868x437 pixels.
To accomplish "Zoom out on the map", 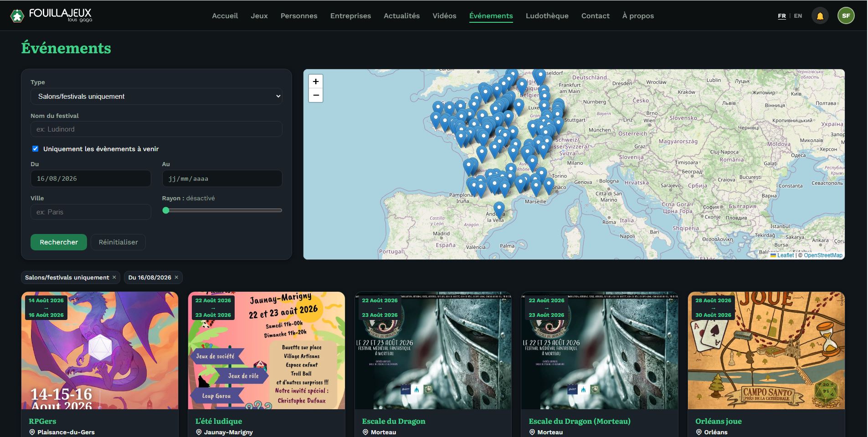I will coord(316,95).
